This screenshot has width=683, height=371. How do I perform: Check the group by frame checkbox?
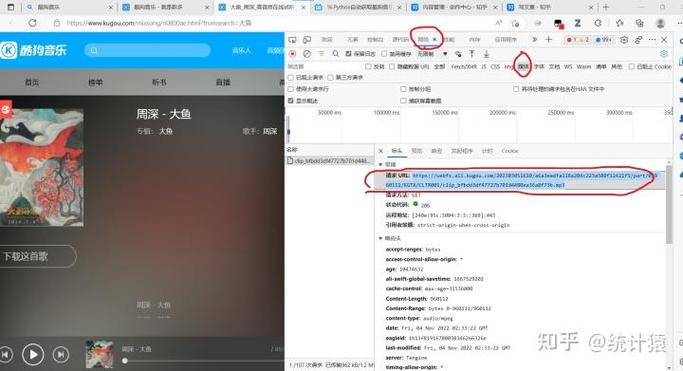click(x=403, y=89)
